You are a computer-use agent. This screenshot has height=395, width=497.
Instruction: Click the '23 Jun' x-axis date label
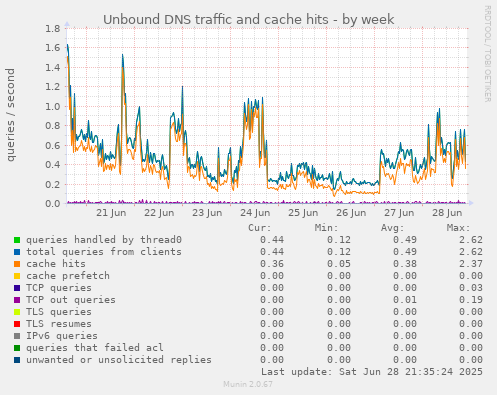click(x=207, y=213)
